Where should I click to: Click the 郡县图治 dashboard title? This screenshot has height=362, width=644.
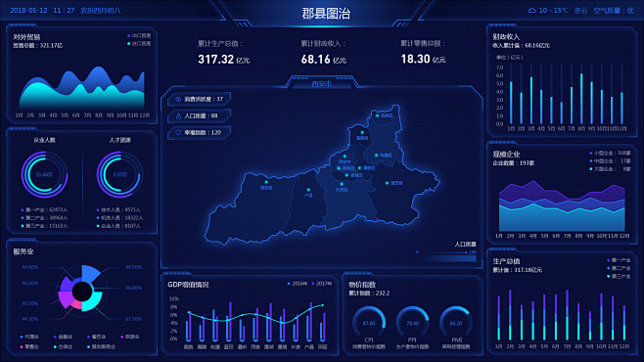(326, 14)
